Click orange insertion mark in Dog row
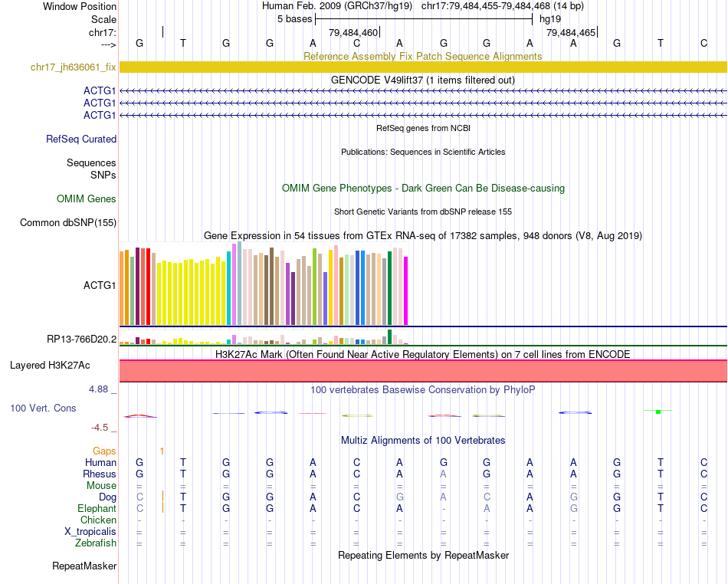Viewport: 728px width, 584px height. 162,497
